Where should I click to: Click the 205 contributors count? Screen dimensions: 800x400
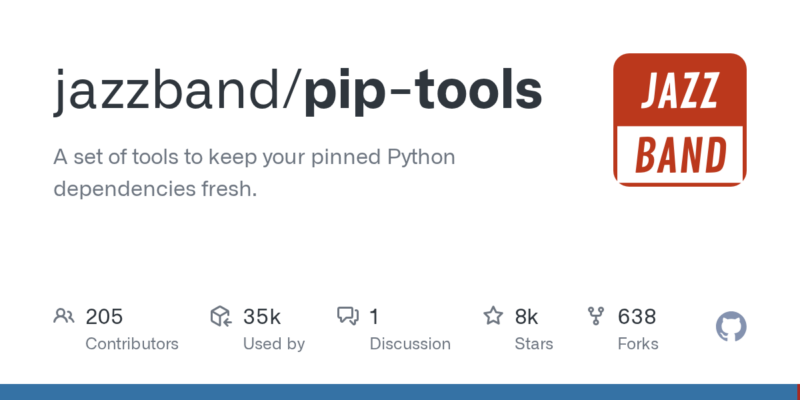tap(104, 317)
